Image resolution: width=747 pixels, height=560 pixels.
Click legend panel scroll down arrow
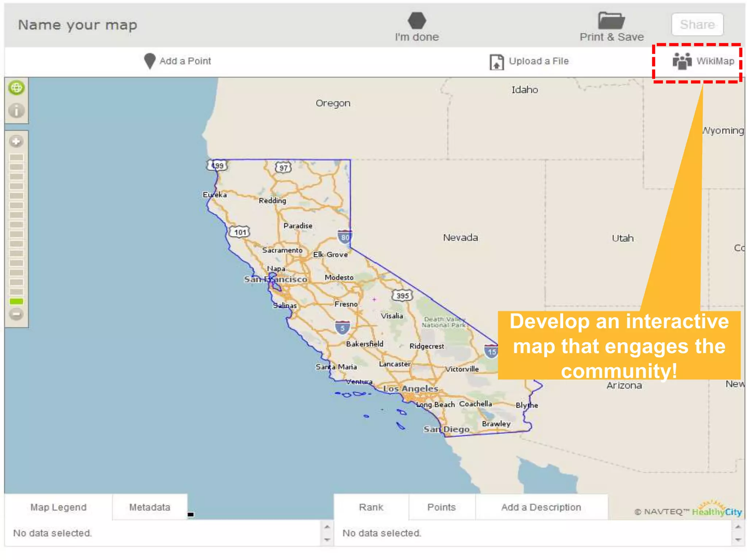[x=327, y=540]
